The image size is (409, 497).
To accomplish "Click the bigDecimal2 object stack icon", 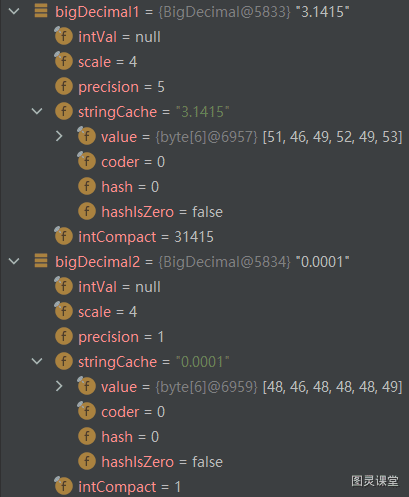I will click(x=41, y=261).
